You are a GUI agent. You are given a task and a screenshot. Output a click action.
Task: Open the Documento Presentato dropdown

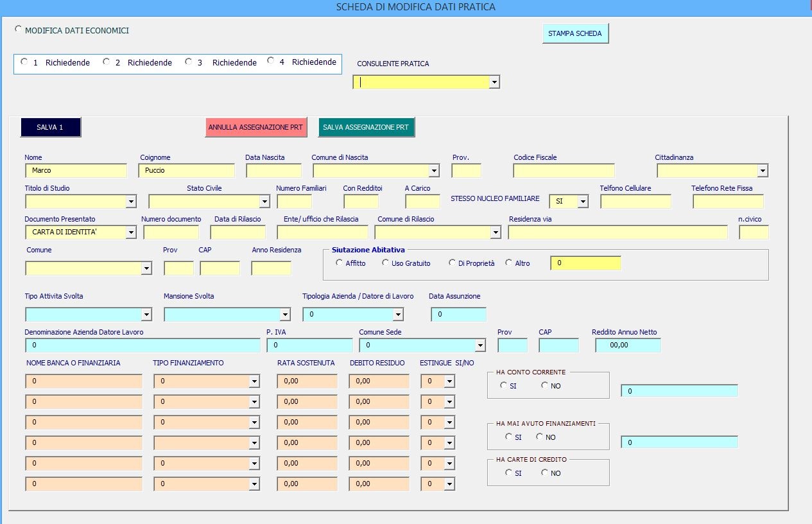(x=131, y=232)
